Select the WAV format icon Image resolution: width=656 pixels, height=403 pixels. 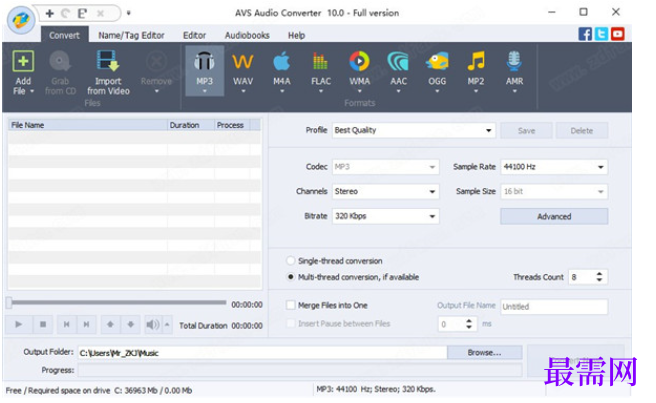pyautogui.click(x=243, y=62)
